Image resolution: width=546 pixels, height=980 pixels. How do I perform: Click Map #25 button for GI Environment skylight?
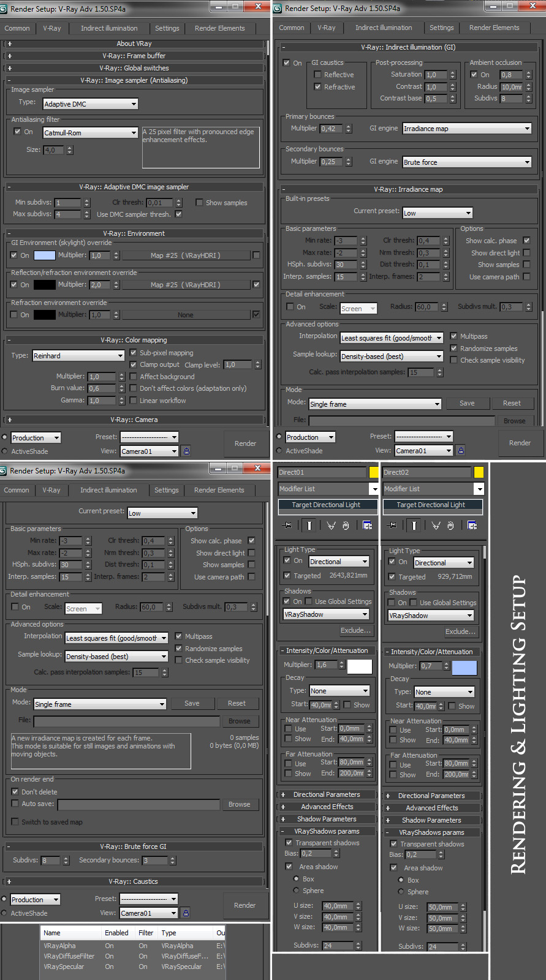[185, 255]
